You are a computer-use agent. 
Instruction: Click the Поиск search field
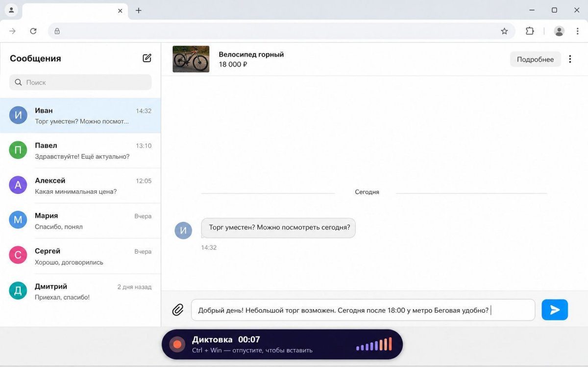(80, 82)
